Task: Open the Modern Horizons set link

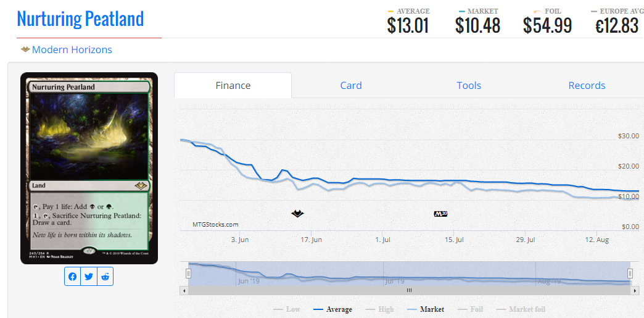Action: [72, 50]
